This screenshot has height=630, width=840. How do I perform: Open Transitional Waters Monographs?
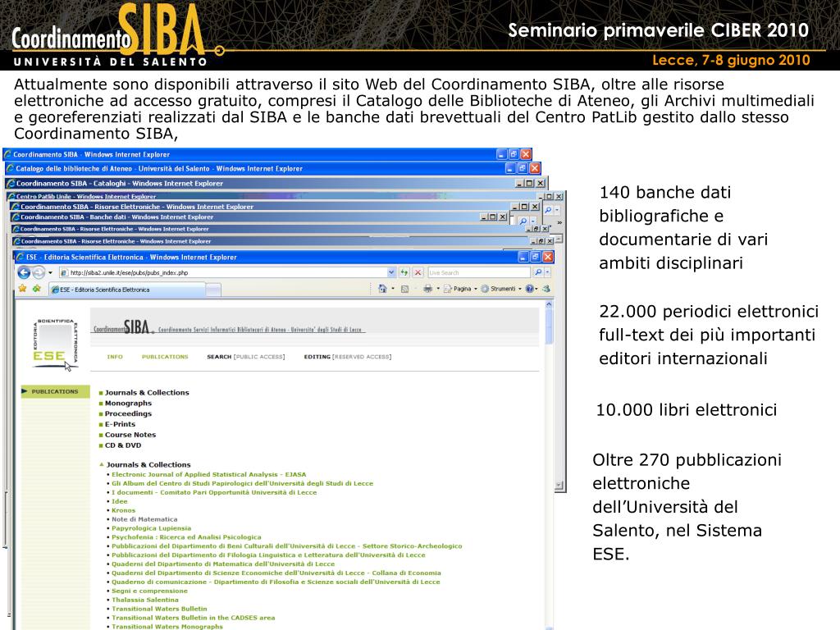coord(167,626)
